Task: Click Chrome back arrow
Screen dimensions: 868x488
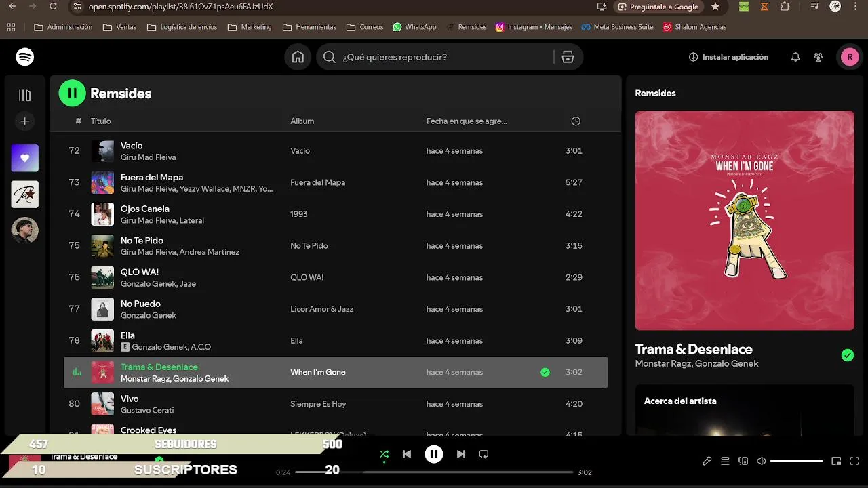Action: click(x=12, y=7)
